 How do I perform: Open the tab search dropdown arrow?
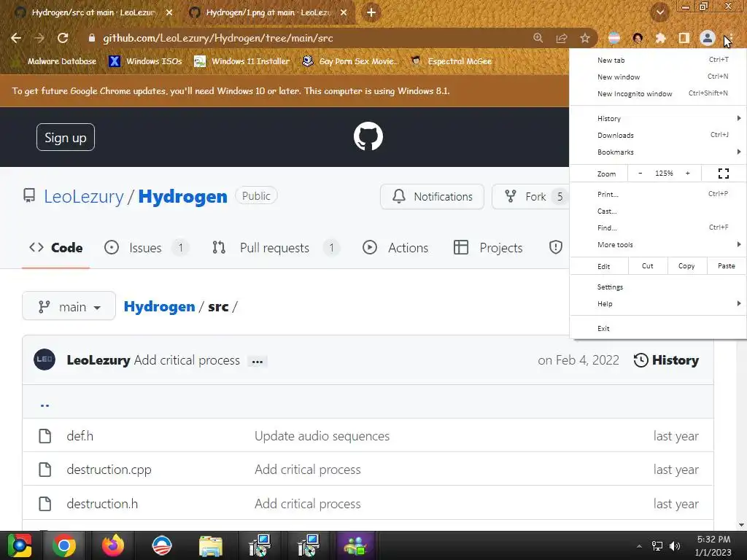tap(659, 12)
